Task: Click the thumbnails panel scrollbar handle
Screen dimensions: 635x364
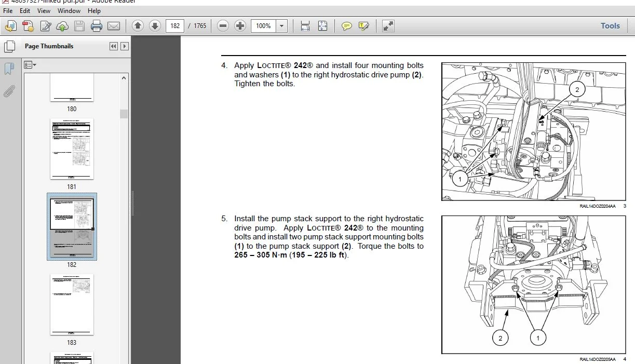Action: [x=124, y=114]
